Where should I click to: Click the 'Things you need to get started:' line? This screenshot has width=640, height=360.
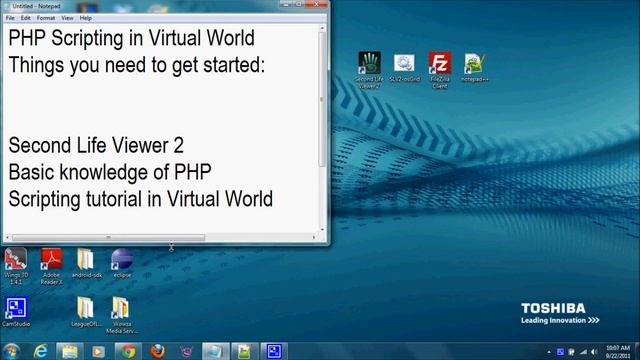coord(137,65)
